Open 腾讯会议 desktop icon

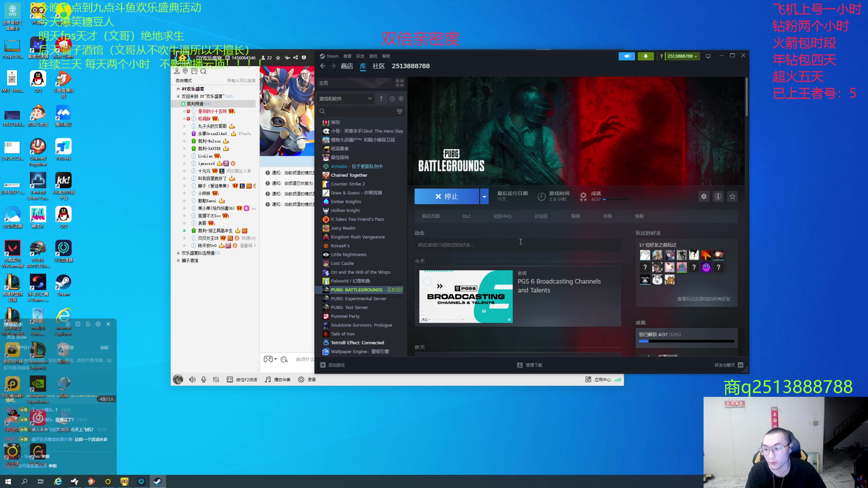pos(63,116)
